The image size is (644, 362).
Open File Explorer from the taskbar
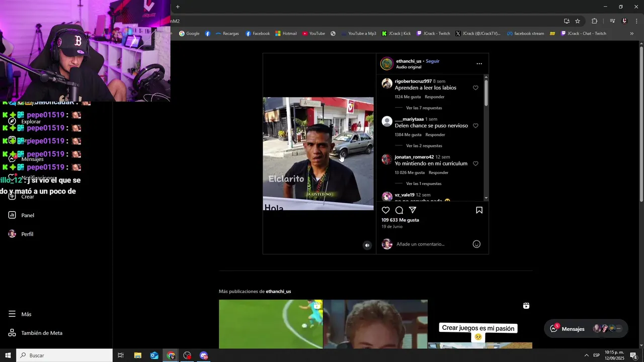tap(137, 355)
